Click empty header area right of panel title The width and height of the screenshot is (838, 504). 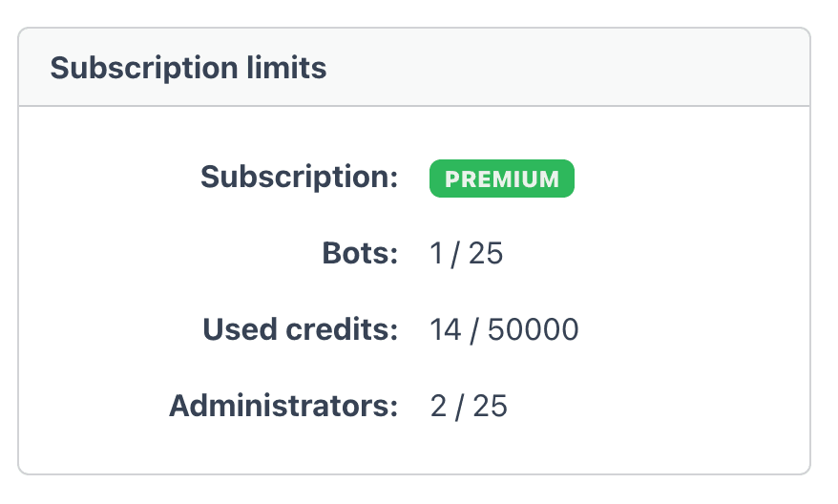point(573,68)
